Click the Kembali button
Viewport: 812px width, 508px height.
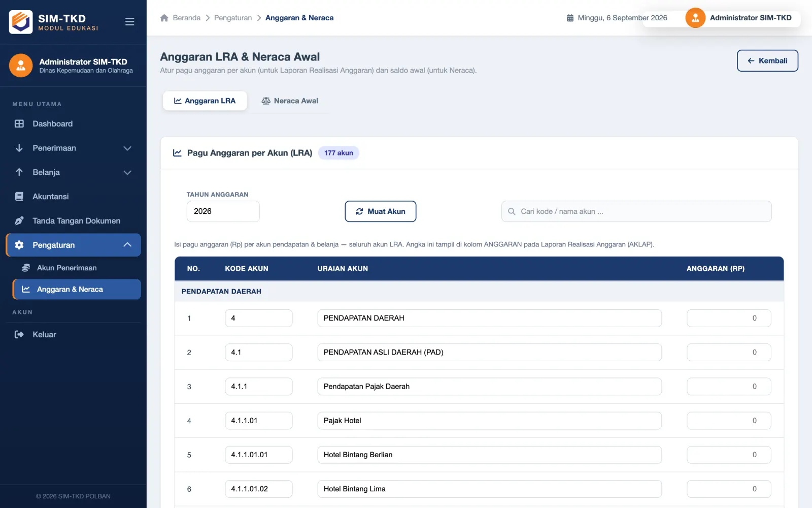point(767,60)
